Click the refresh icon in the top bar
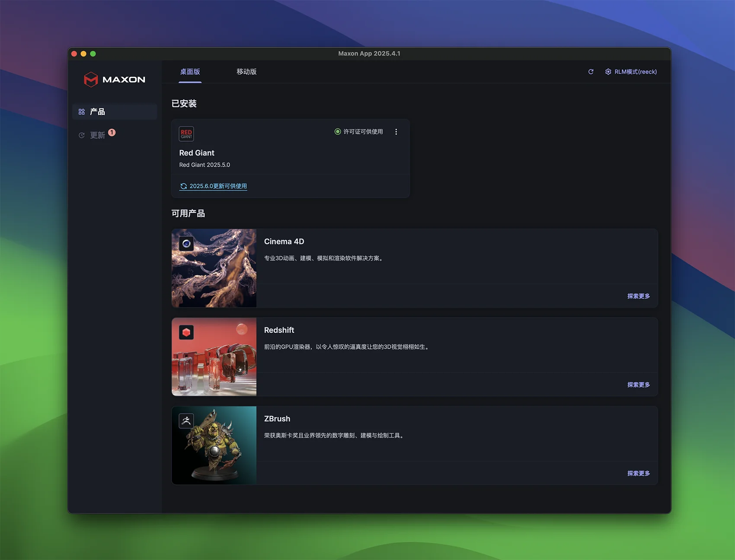735x560 pixels. pos(591,72)
